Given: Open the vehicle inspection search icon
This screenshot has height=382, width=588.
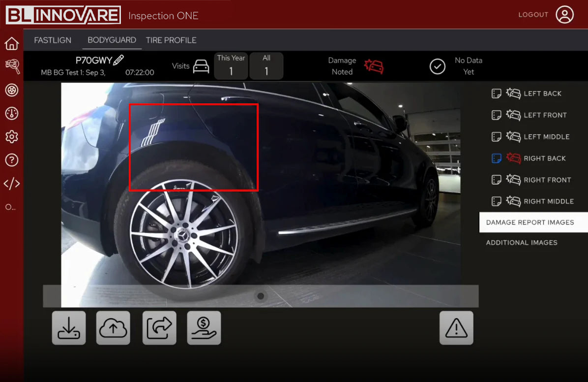Looking at the screenshot, I should pos(12,66).
